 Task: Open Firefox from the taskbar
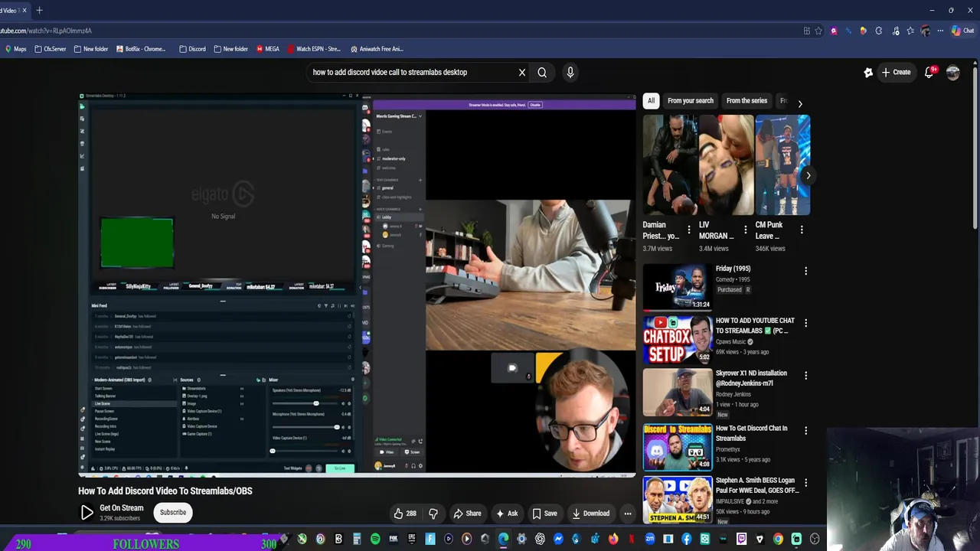tap(613, 540)
